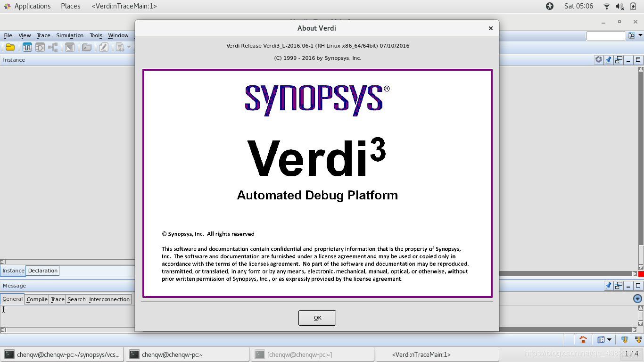Viewport: 644px width, 362px height.
Task: Click the yellow open-folder toolbar icon
Action: click(10, 47)
